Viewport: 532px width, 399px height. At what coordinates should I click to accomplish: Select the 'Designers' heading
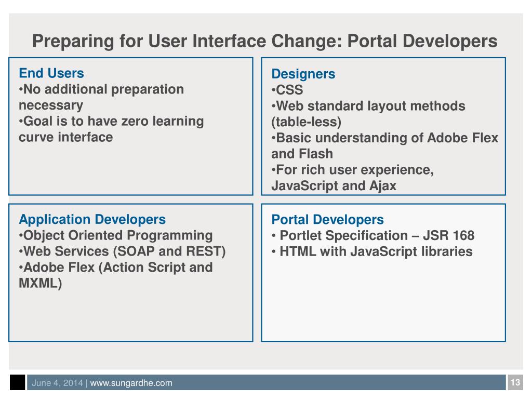(303, 74)
